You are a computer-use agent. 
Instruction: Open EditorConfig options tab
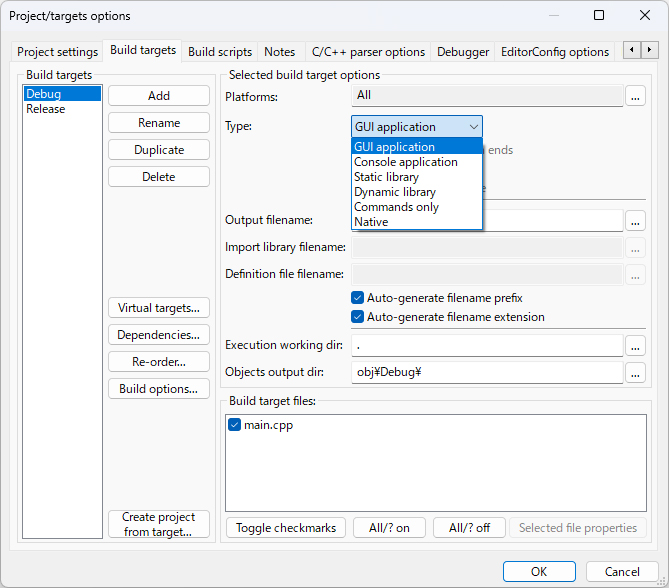click(555, 52)
